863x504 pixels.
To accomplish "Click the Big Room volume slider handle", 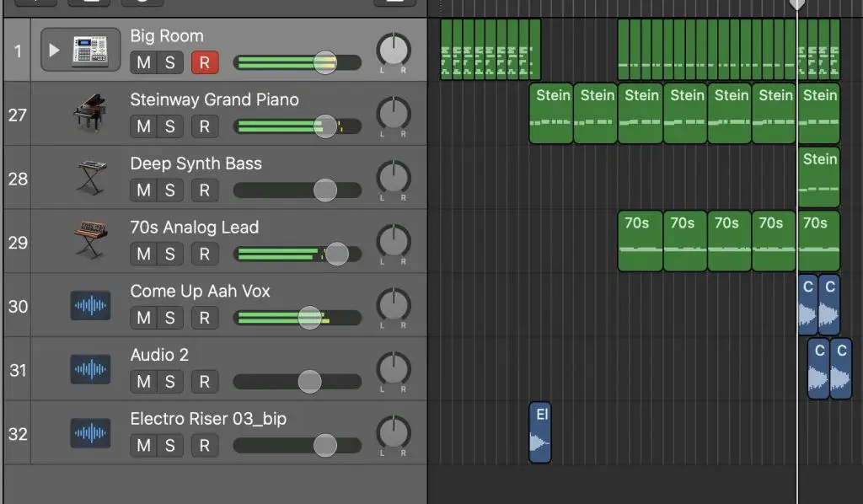I will pos(325,62).
